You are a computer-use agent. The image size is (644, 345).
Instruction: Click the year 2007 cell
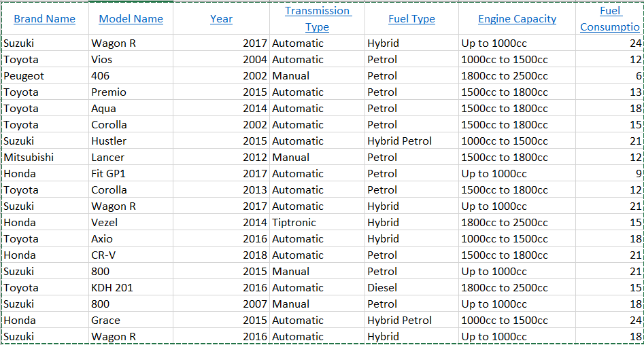pyautogui.click(x=222, y=304)
